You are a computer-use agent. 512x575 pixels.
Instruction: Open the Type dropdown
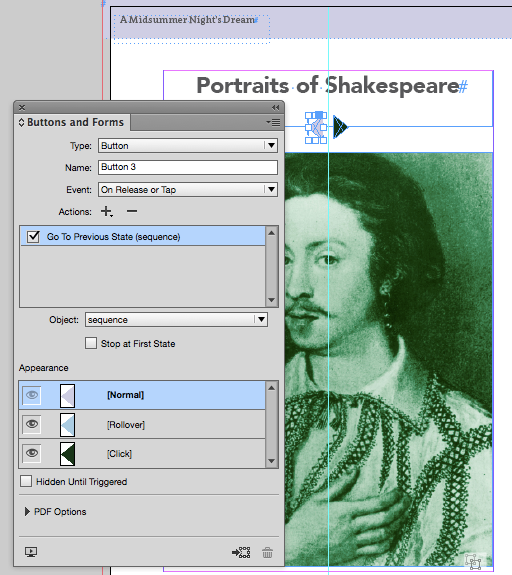pos(188,146)
